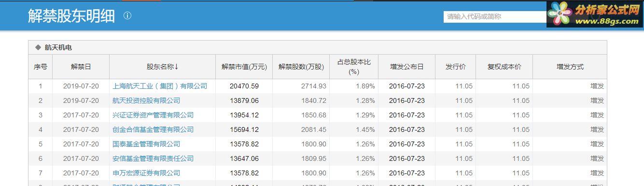This screenshot has width=644, height=186.
Task: Sort by 股东名称 column header
Action: [x=163, y=67]
